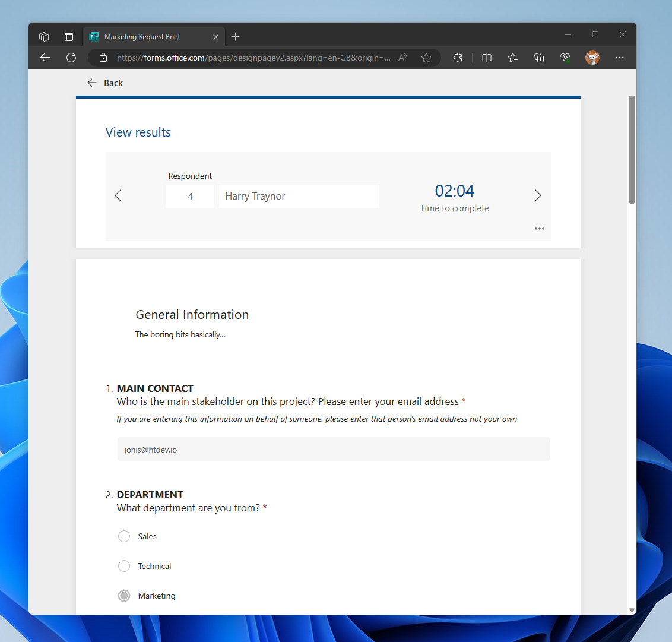Click the main contact email field

click(333, 449)
